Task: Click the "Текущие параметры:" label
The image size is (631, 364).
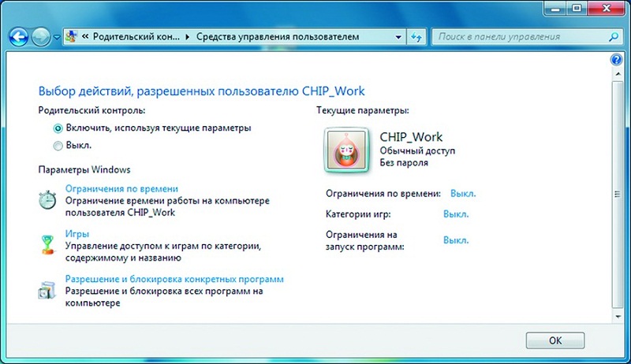Action: pyautogui.click(x=363, y=110)
